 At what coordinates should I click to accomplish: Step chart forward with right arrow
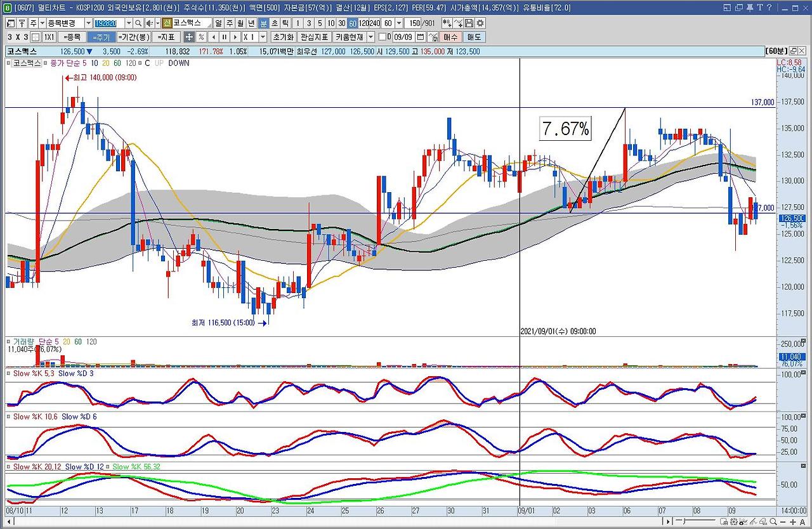235,37
